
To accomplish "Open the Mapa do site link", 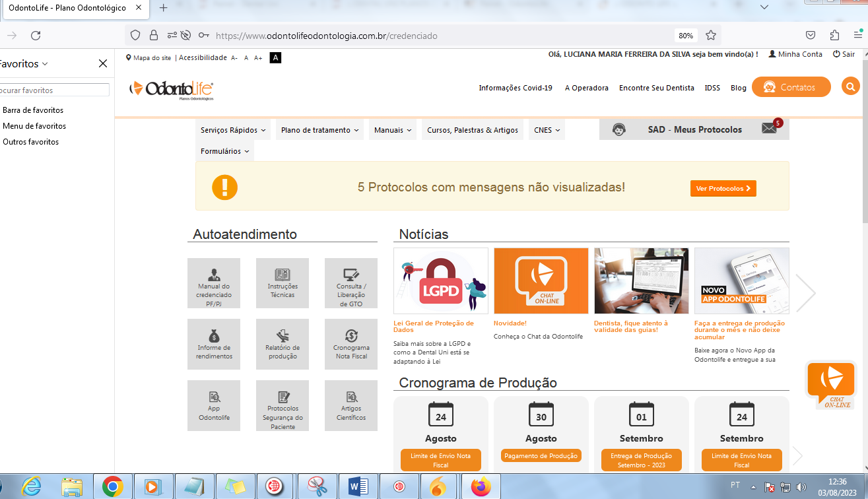I will (x=149, y=58).
